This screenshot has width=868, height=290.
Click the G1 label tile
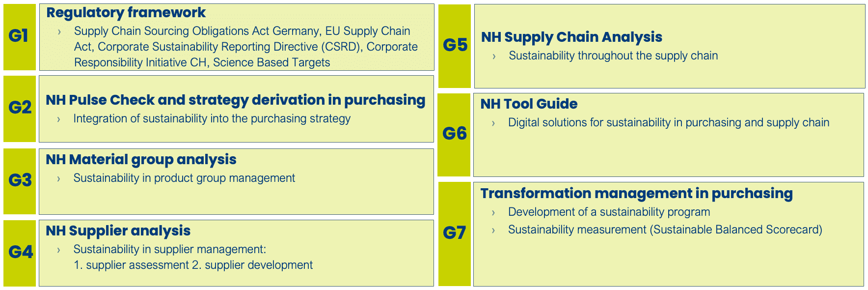[x=19, y=36]
